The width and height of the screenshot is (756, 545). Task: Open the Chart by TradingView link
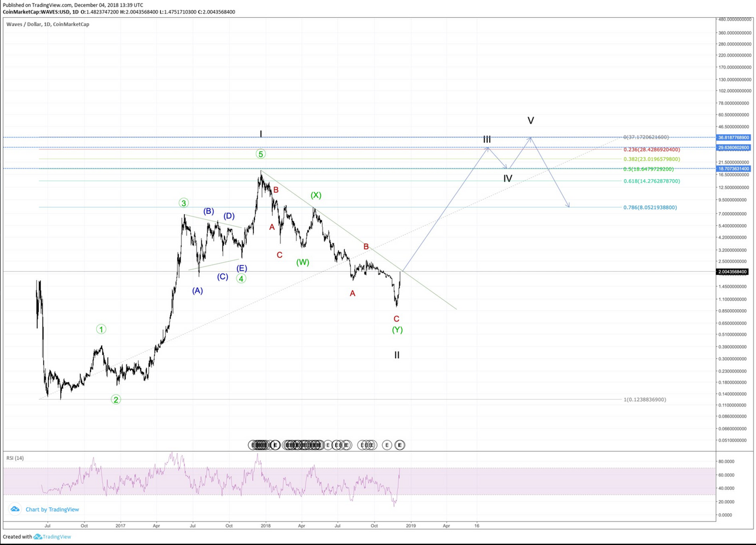coord(52,509)
